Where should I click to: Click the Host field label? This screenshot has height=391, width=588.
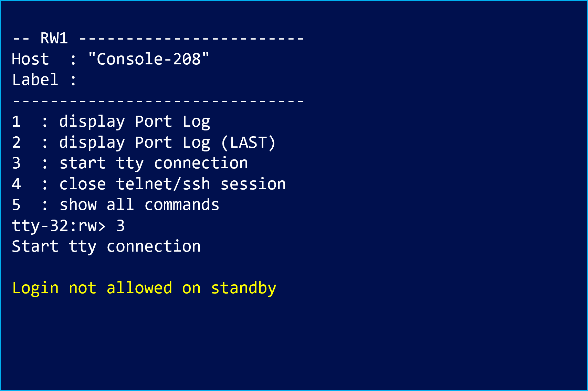[x=30, y=59]
